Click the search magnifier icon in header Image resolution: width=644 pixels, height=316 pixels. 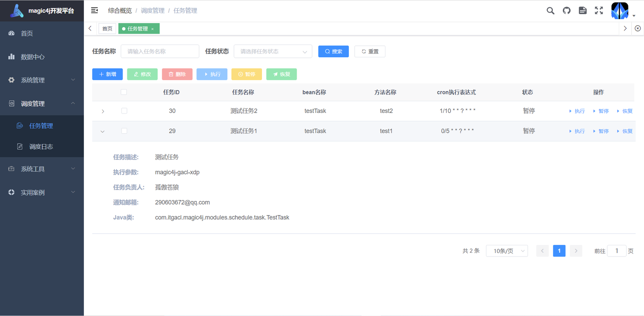550,11
